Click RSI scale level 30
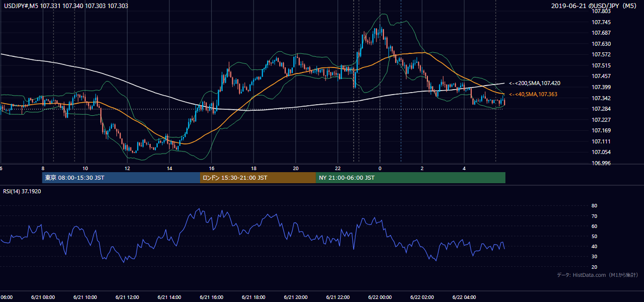 click(594, 256)
